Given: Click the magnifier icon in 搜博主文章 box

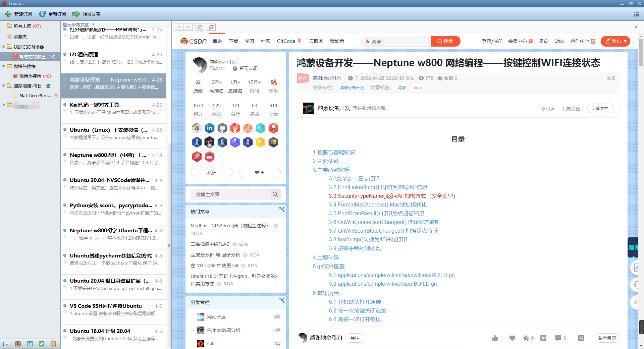Looking at the screenshot, I should [x=275, y=194].
